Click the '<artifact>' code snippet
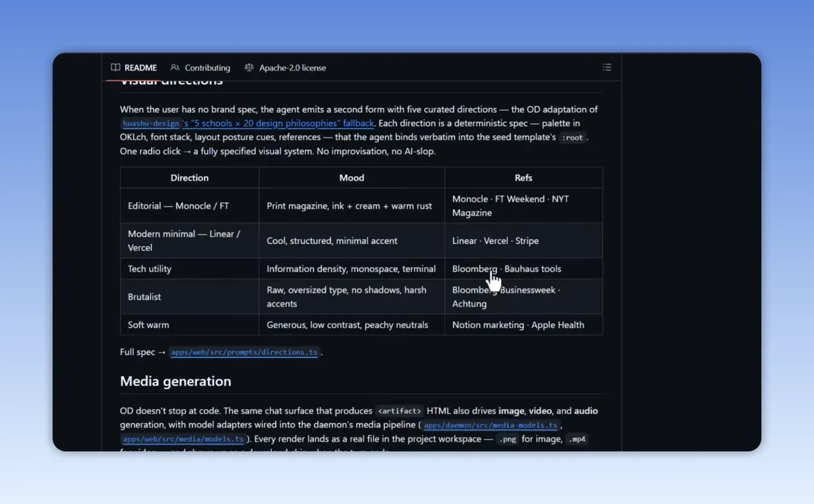814x504 pixels. coord(399,411)
